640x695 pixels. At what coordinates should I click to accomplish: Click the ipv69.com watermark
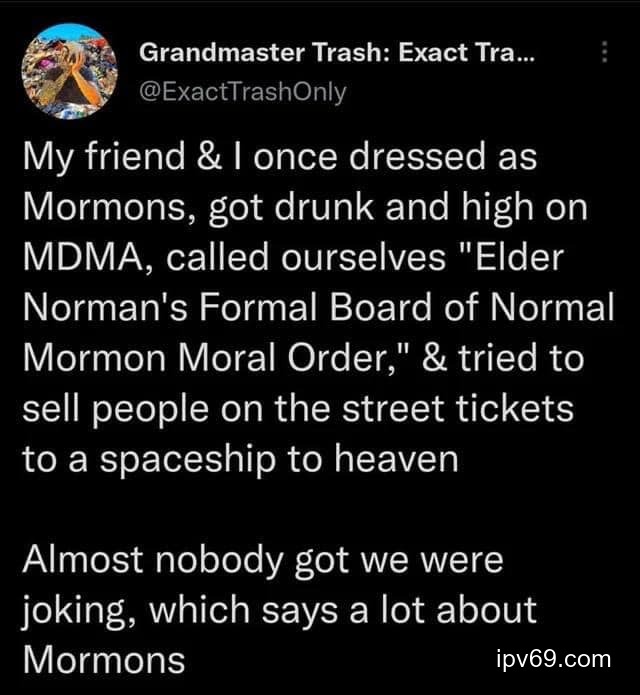point(552,659)
